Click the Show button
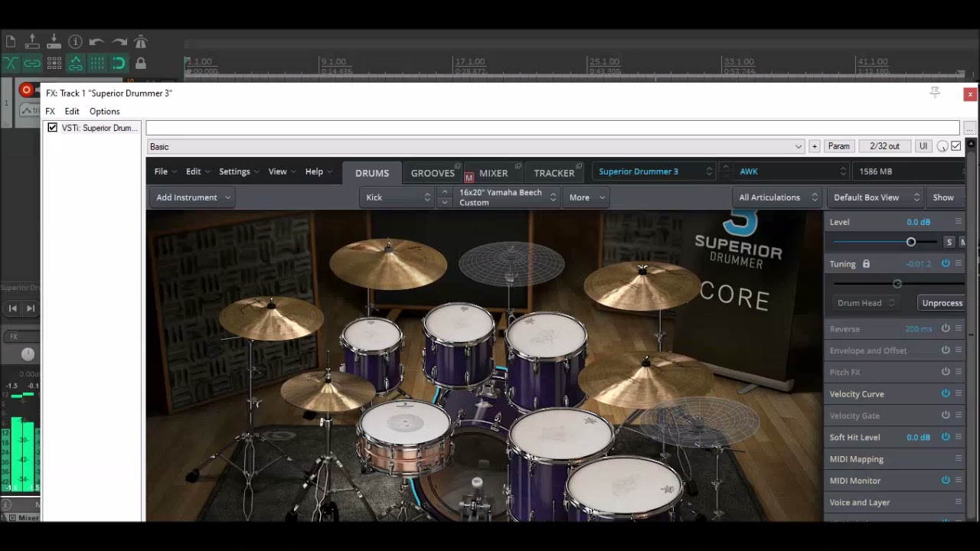This screenshot has height=551, width=980. [x=945, y=197]
